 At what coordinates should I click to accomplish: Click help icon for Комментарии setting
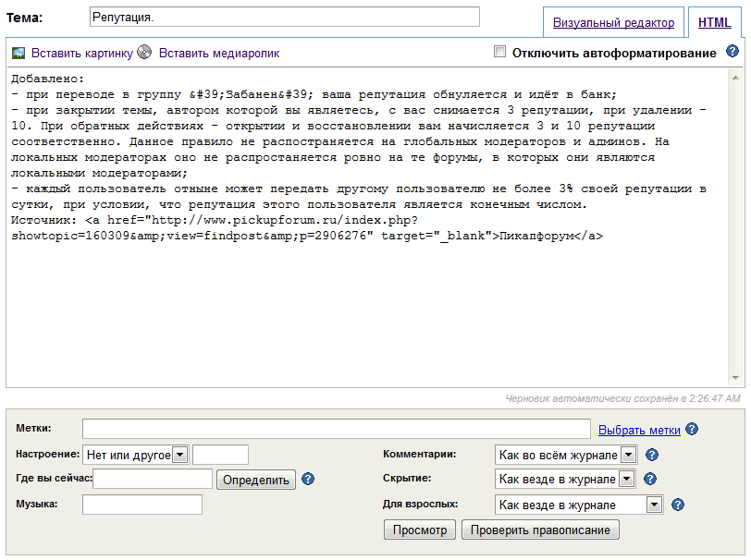(651, 455)
